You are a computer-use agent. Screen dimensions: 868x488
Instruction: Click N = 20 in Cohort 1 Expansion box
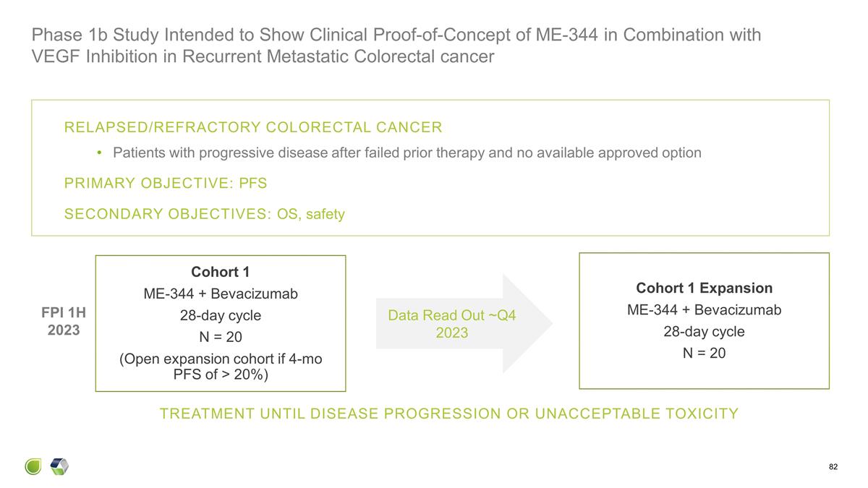coord(705,354)
